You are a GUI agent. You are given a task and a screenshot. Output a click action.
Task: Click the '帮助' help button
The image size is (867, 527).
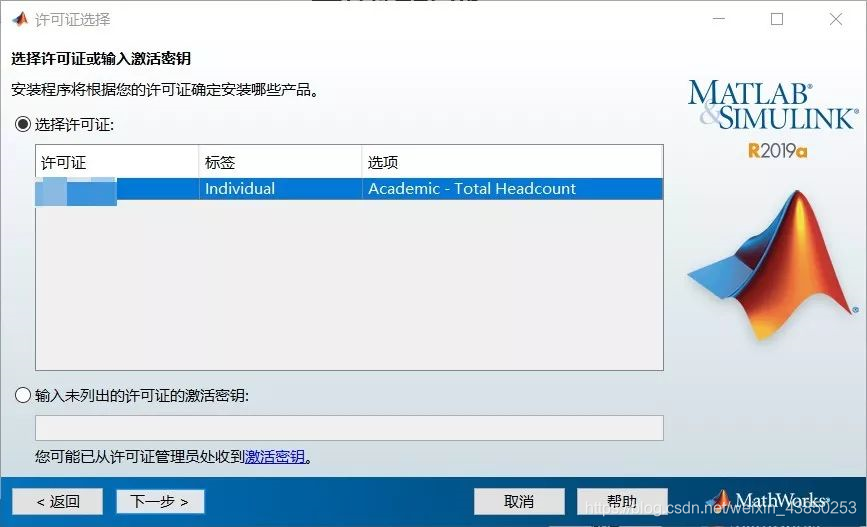[621, 502]
